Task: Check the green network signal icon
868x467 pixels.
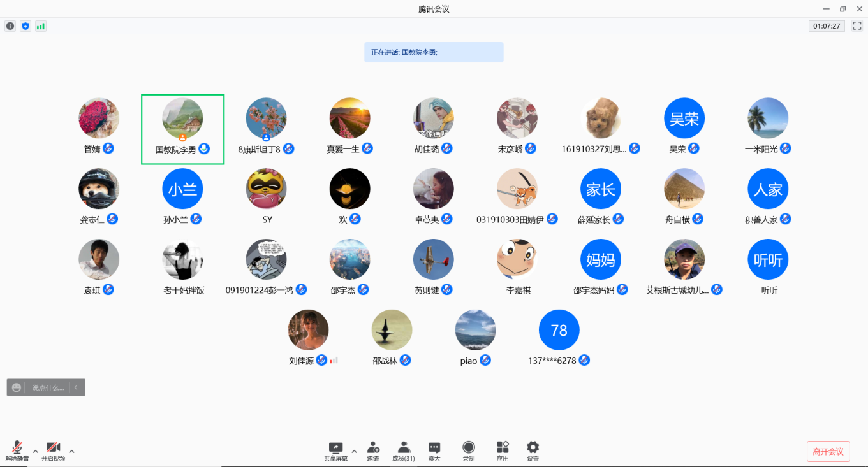Action: (x=41, y=26)
